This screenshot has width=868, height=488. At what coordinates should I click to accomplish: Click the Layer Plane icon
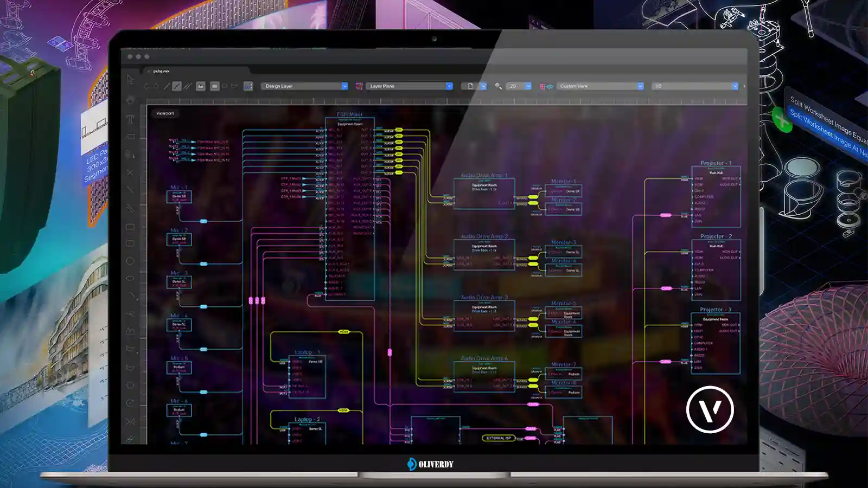point(359,86)
